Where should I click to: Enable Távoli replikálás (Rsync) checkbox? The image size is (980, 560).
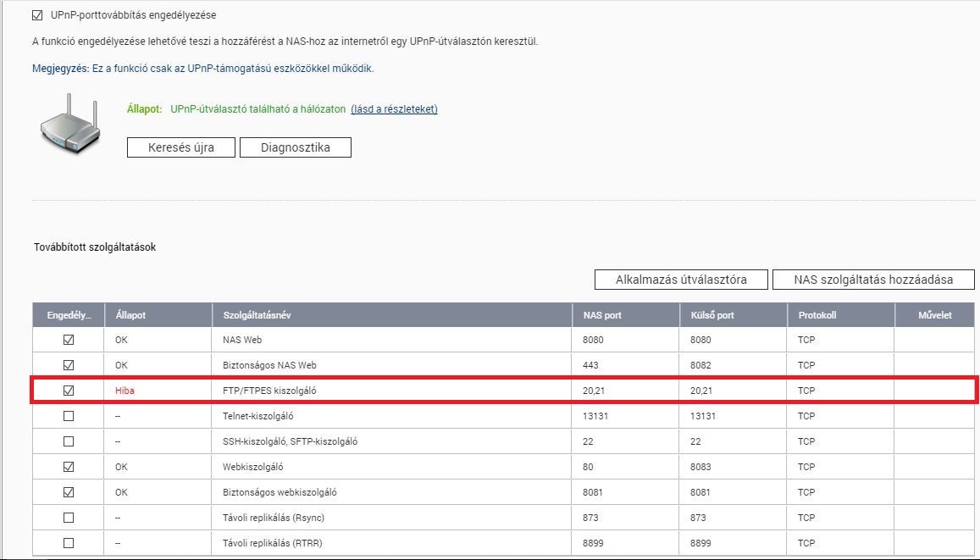(x=69, y=518)
